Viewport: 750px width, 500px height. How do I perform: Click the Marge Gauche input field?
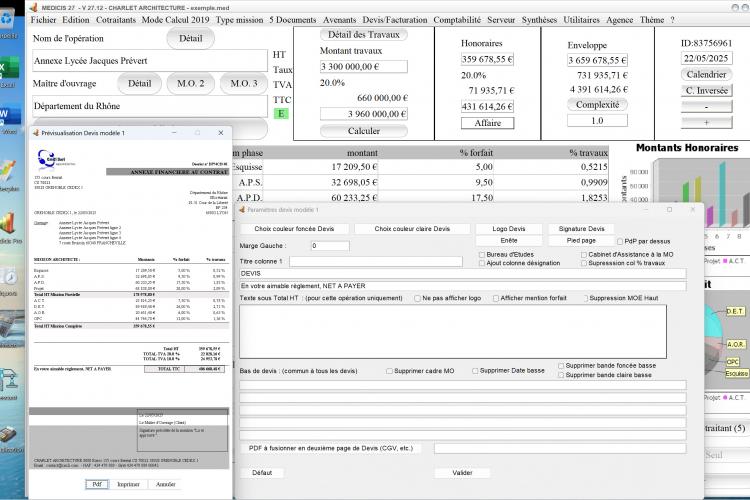click(x=330, y=246)
